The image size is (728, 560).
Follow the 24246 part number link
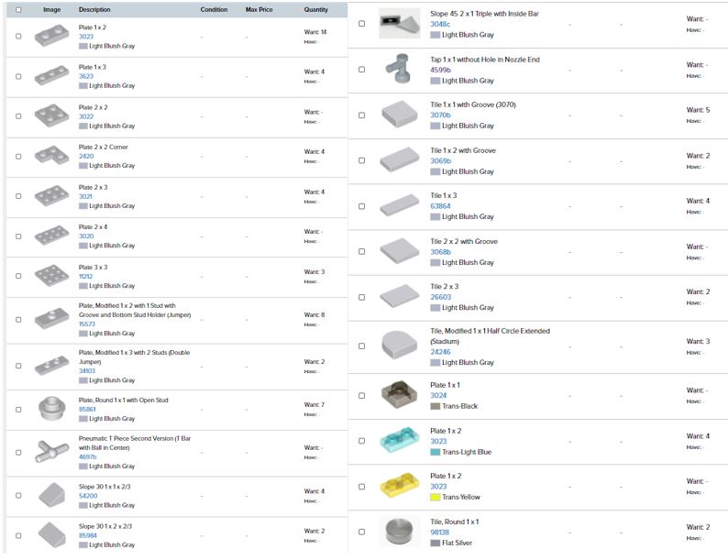coord(440,351)
